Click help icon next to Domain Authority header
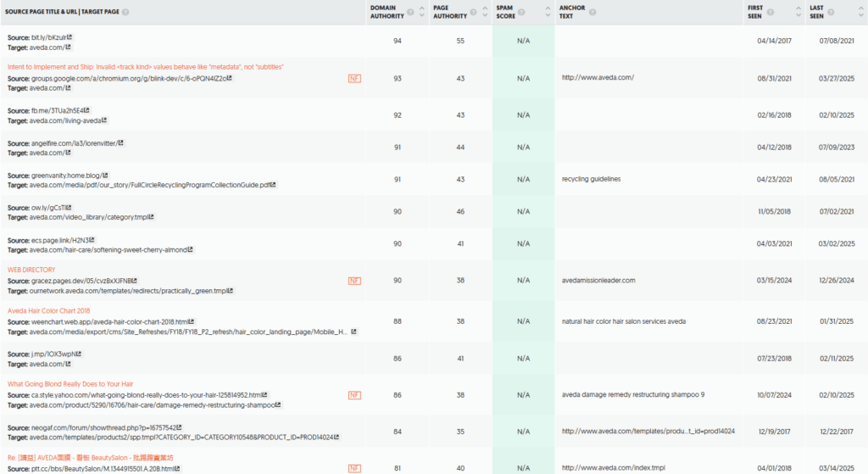The image size is (868, 474). click(411, 12)
